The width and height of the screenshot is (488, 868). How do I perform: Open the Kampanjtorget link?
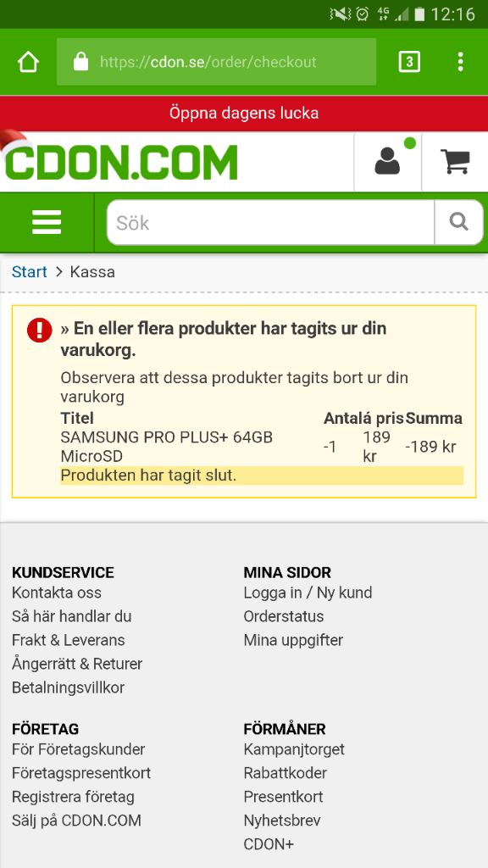coord(294,749)
